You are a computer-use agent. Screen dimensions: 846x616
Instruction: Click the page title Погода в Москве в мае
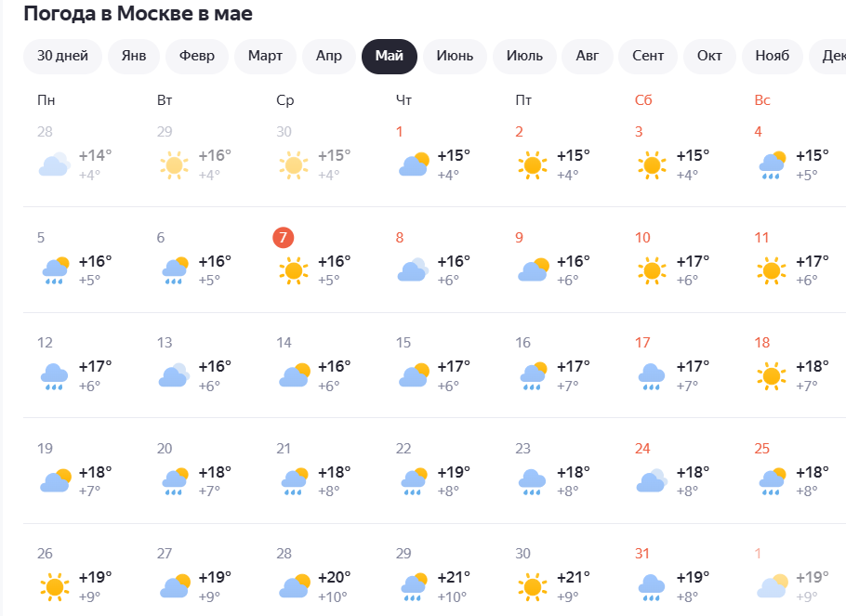pos(138,14)
